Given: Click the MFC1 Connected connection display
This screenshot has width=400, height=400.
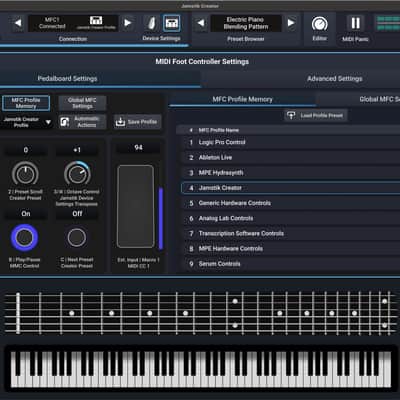Looking at the screenshot, I should point(73,23).
